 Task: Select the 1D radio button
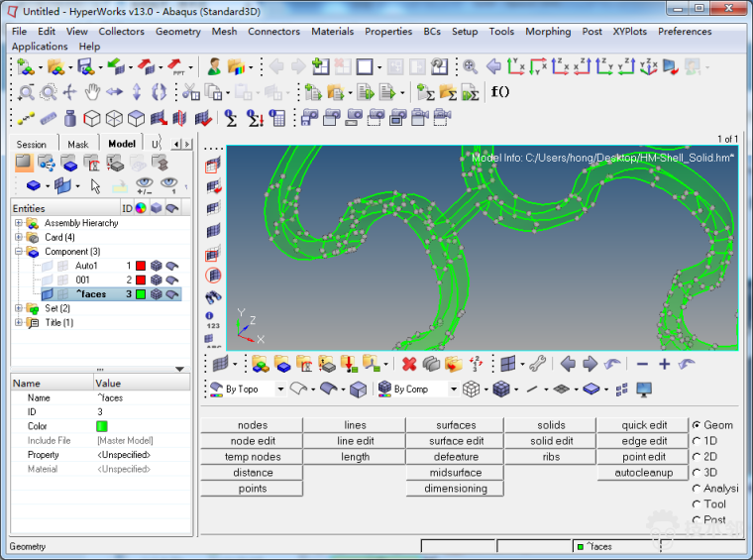coord(698,441)
